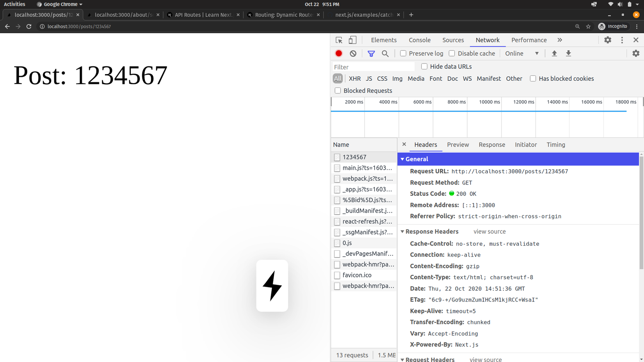This screenshot has width=644, height=362.
Task: Stop recording network log
Action: pos(339,53)
